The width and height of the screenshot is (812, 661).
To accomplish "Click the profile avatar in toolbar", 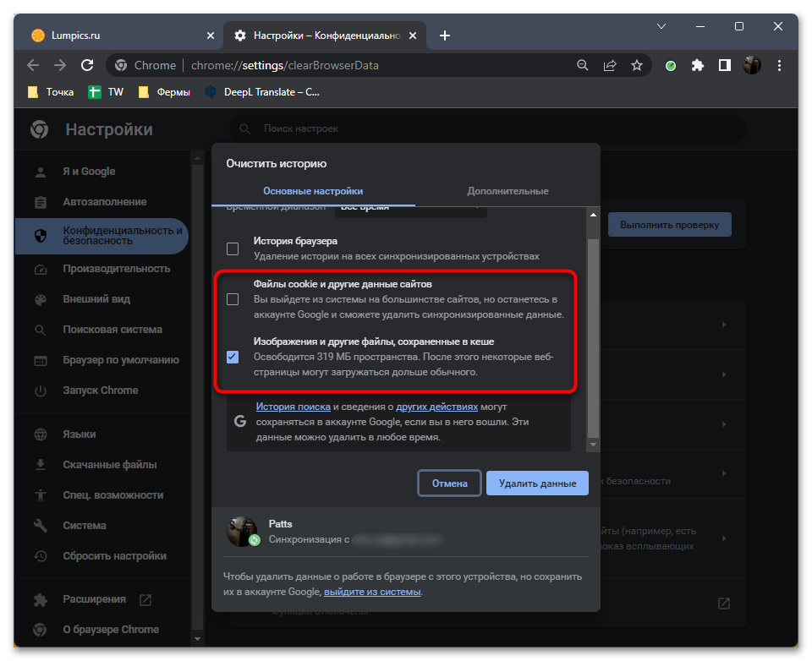I will [x=752, y=65].
